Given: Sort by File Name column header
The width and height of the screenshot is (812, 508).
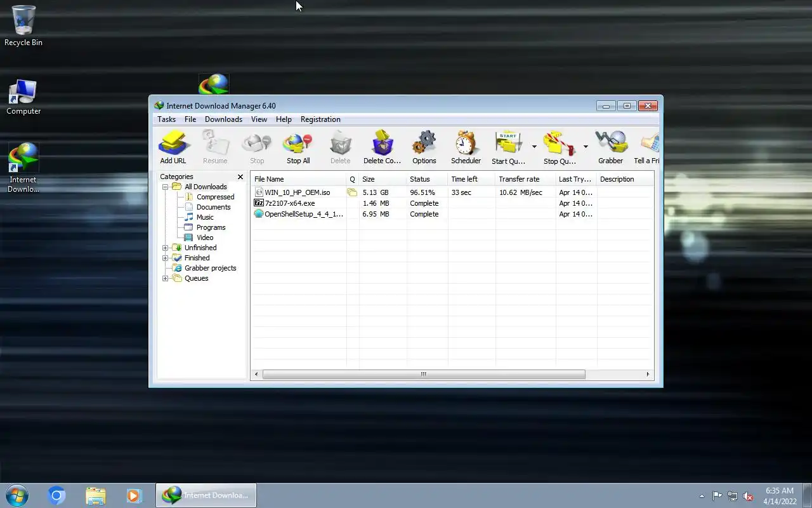Looking at the screenshot, I should tap(298, 179).
